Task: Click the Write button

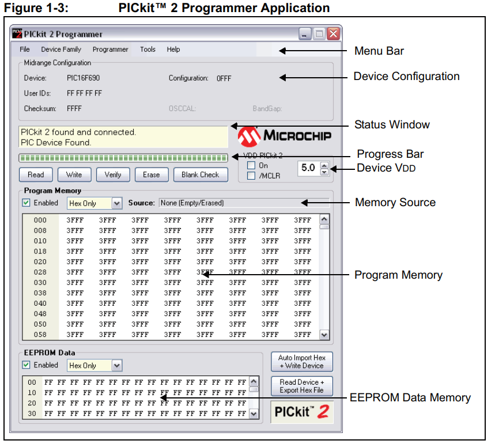Action: pyautogui.click(x=74, y=175)
